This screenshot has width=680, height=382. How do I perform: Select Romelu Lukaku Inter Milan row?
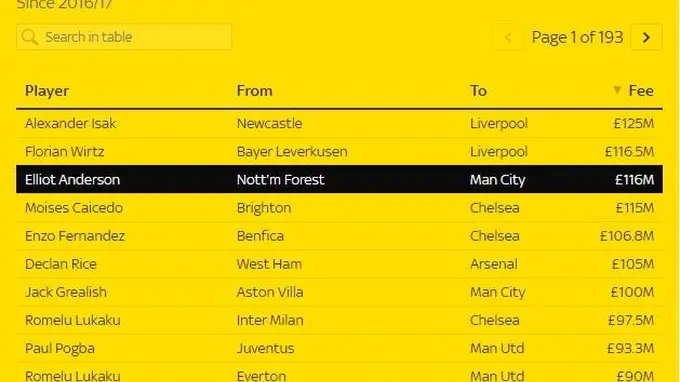(339, 320)
